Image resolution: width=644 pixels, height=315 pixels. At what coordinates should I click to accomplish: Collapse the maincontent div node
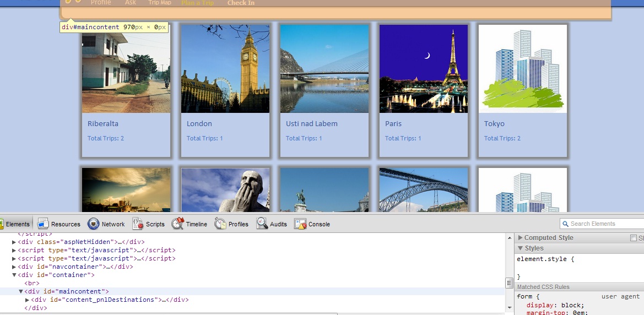tap(20, 291)
